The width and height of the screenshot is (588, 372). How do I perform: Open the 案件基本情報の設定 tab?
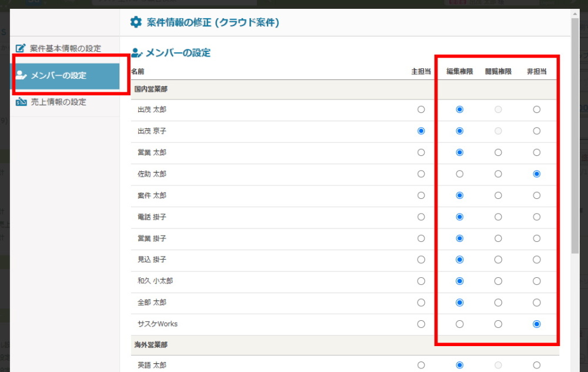click(65, 48)
